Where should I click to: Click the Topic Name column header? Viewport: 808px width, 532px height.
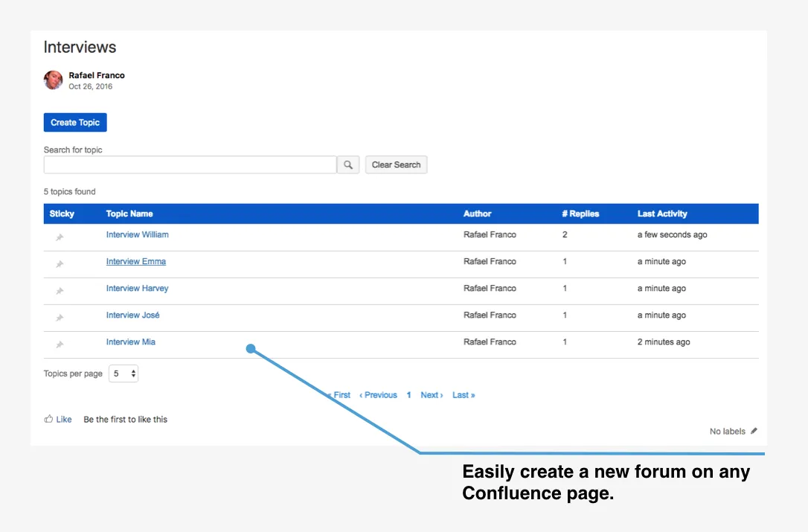tap(129, 214)
